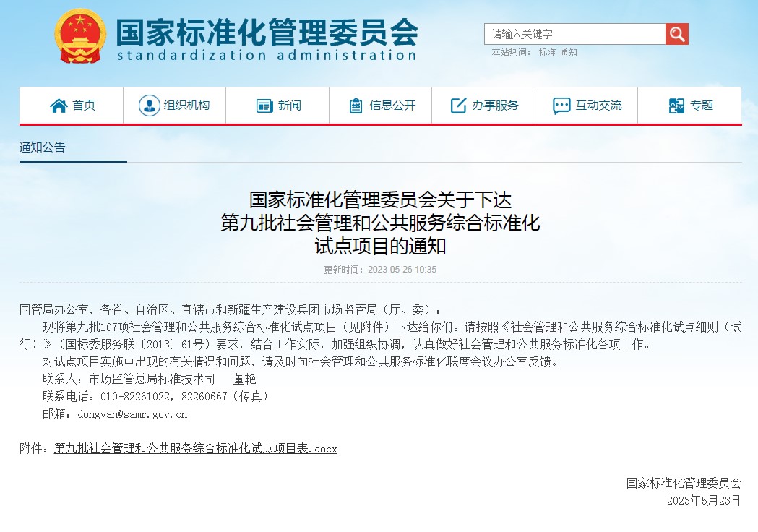The height and width of the screenshot is (532, 758).
Task: Click the national emblem logo
Action: click(80, 35)
